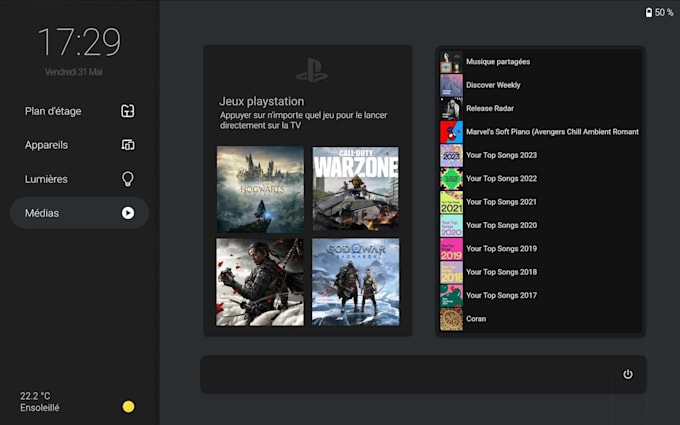Viewport: 680px width, 425px height.
Task: Click the PlayStation logo icon
Action: pos(312,70)
